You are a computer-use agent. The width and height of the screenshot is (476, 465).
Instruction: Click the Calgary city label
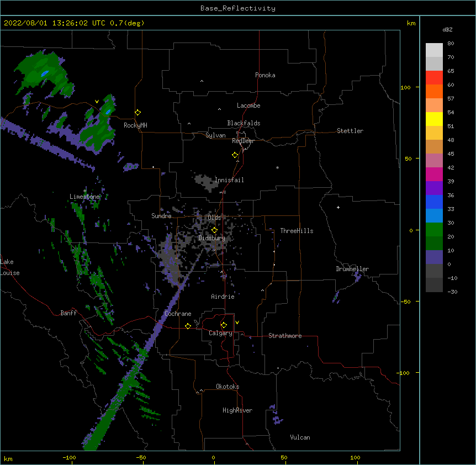220,333
